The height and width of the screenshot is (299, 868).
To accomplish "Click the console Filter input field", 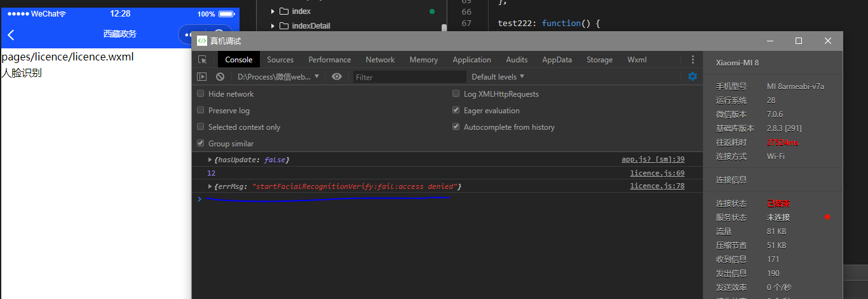I will [x=409, y=77].
